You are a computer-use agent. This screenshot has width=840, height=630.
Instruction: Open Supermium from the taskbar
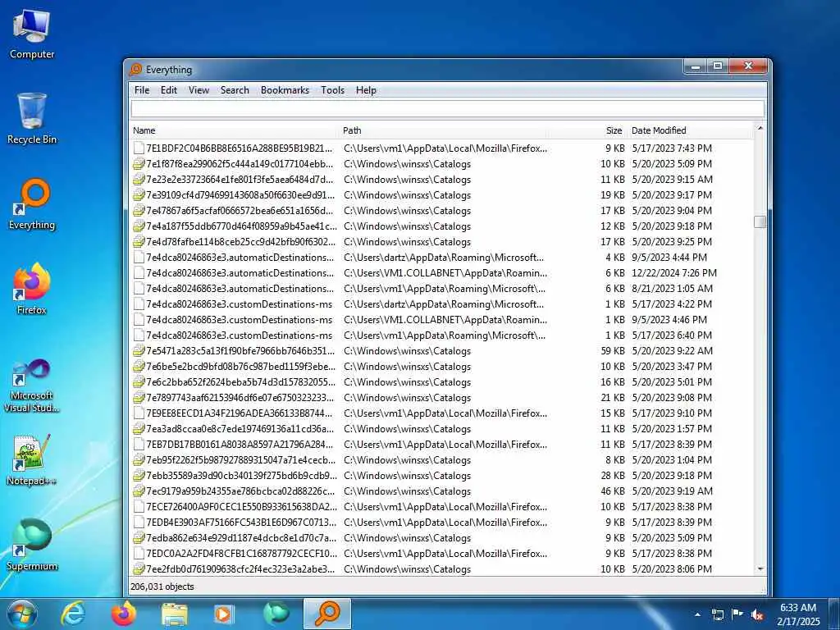pos(276,614)
